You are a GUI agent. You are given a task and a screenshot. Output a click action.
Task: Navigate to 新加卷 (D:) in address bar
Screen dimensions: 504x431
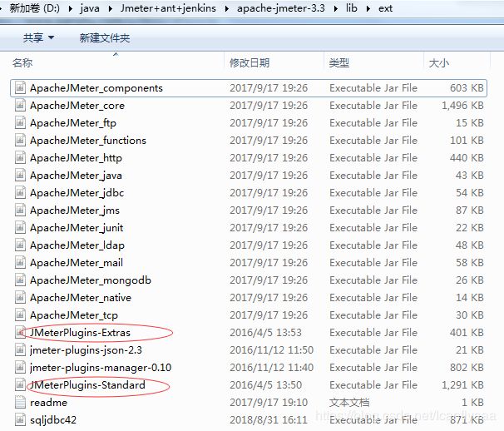[34, 8]
